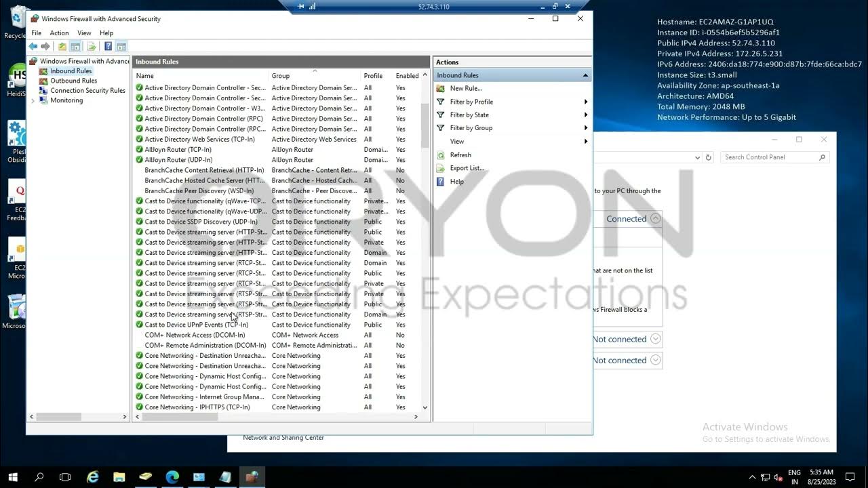Select the Core Networking - IPHTTPS (TCP-In) rule
868x488 pixels.
point(197,407)
